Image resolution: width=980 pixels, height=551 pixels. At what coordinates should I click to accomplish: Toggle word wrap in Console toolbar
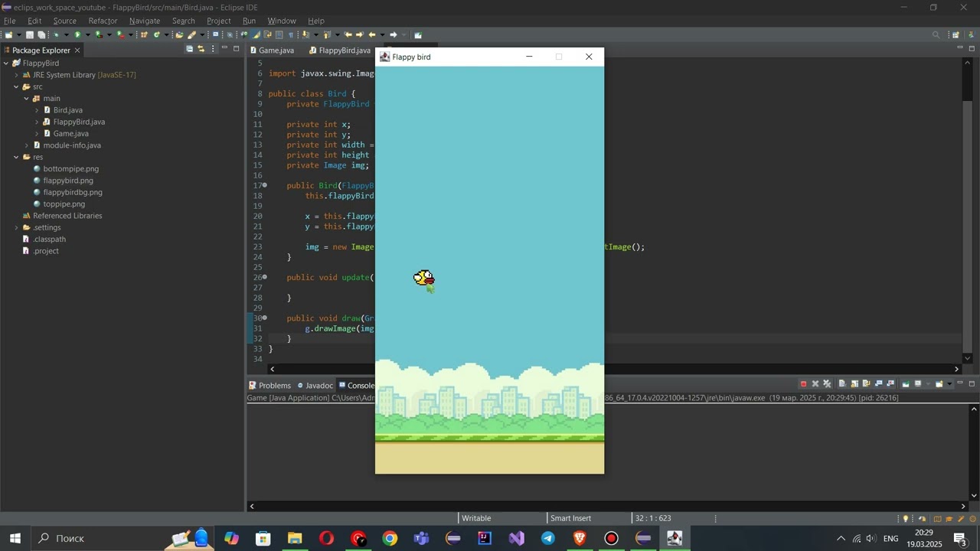click(x=866, y=383)
